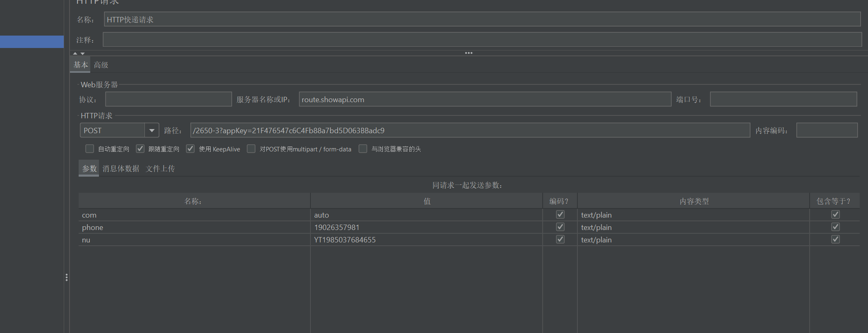Screen dimensions: 868x333
Task: Click the 协议 input field
Action: tap(168, 99)
